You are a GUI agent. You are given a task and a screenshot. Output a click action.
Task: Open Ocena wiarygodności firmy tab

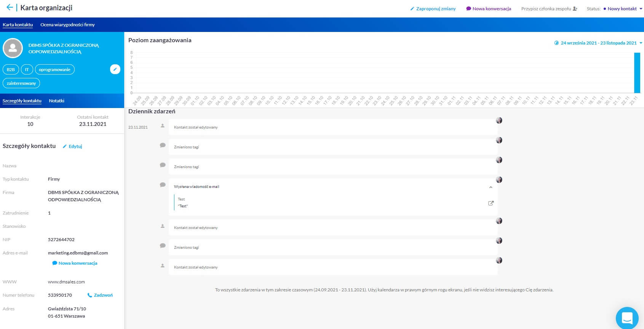click(67, 25)
